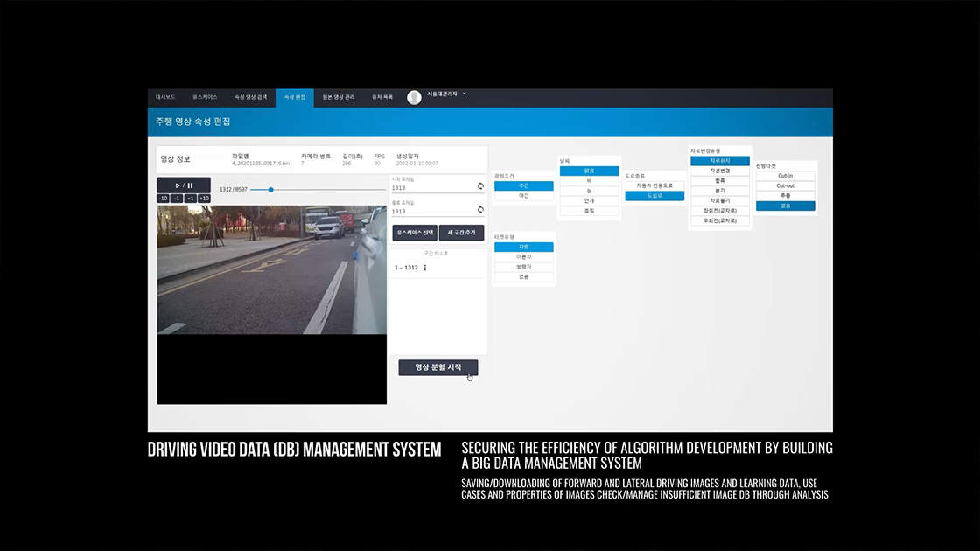Image resolution: width=980 pixels, height=551 pixels.
Task: Select Cut-out front target option
Action: tap(785, 185)
